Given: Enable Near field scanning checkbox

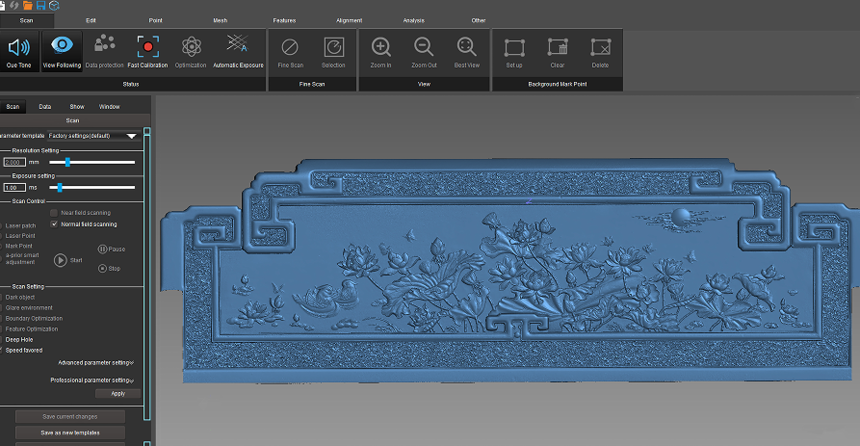Looking at the screenshot, I should pos(54,213).
